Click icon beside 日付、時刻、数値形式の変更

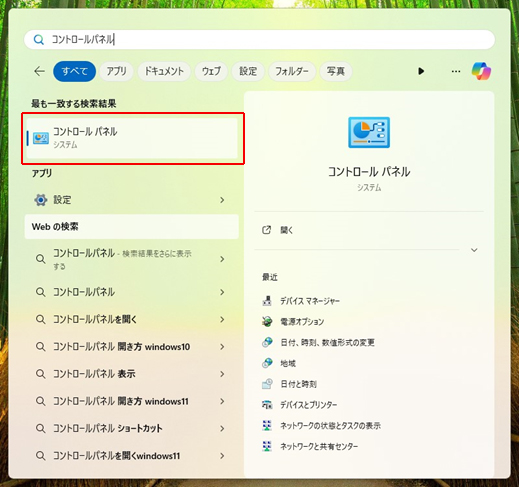click(x=267, y=342)
